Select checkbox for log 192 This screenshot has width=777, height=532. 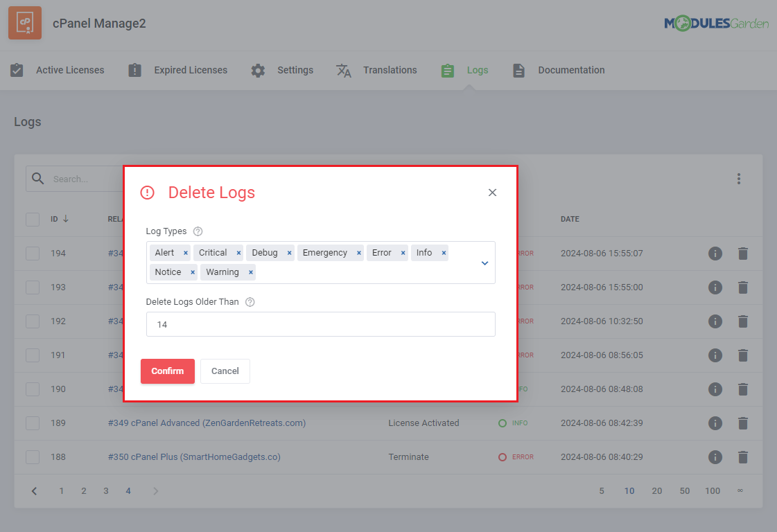click(33, 321)
